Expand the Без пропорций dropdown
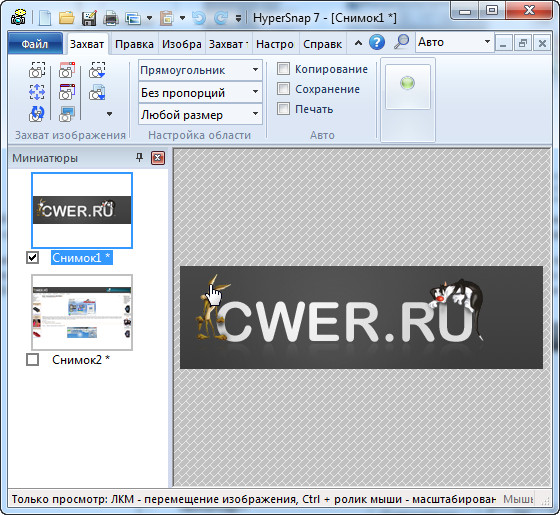 [x=200, y=92]
